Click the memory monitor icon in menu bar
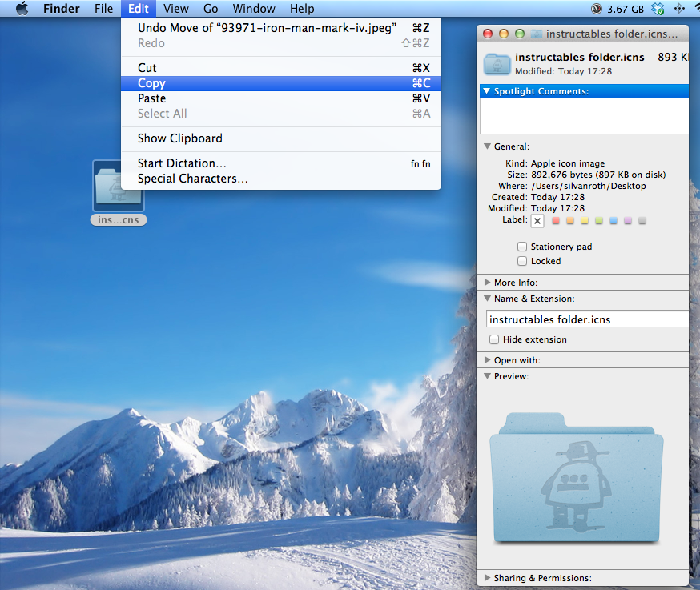The height and width of the screenshot is (590, 700). click(x=597, y=9)
